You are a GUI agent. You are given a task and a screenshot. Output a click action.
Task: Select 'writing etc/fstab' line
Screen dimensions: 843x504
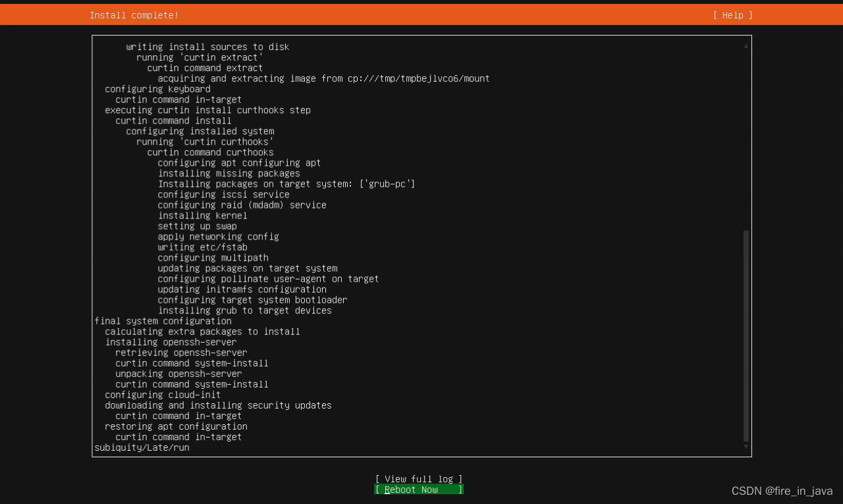click(x=203, y=247)
